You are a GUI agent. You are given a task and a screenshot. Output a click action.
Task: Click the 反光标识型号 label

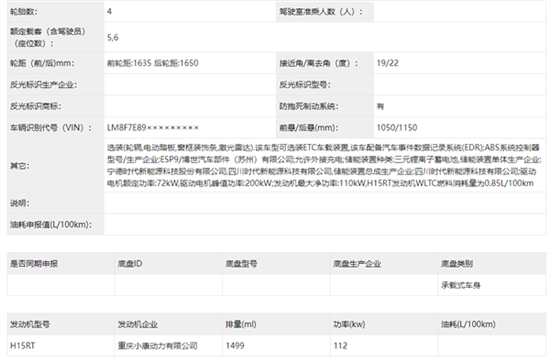(305, 85)
